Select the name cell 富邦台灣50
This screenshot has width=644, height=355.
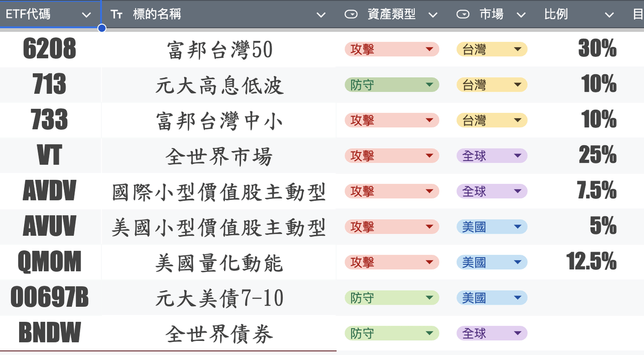point(219,49)
